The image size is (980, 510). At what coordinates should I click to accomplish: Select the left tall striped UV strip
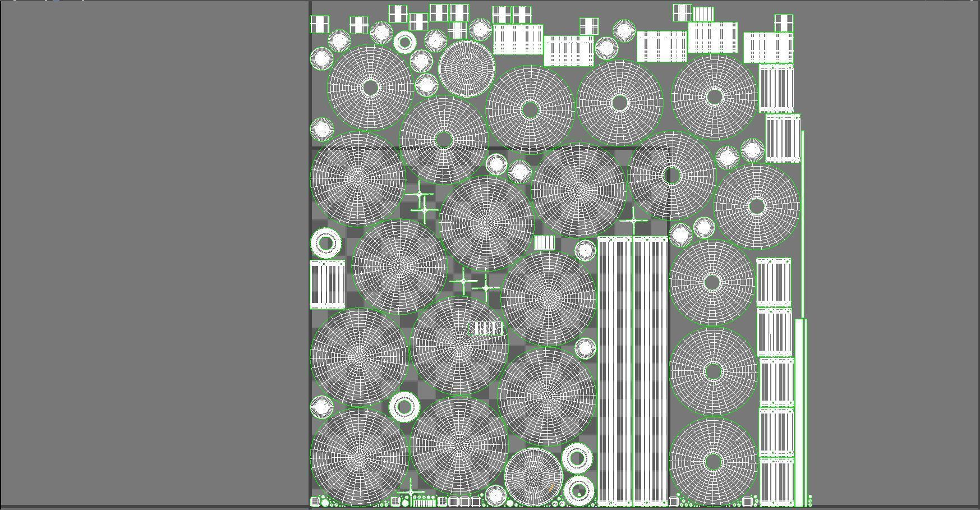click(615, 371)
